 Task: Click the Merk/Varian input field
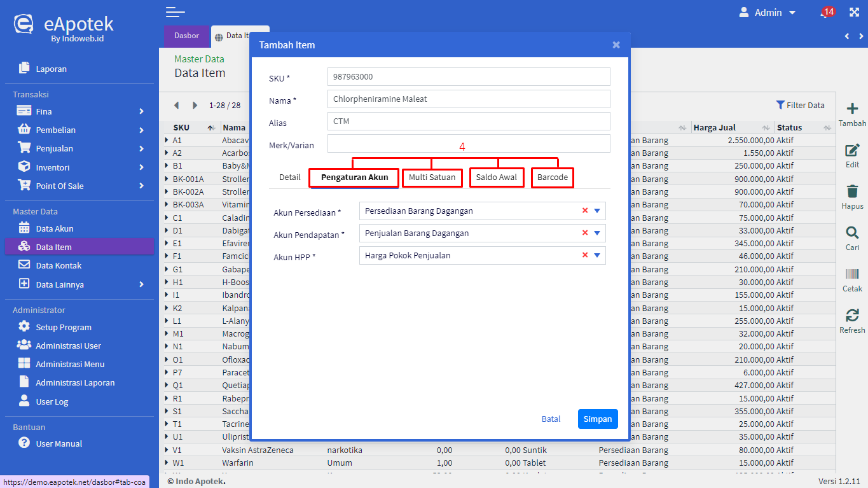tap(469, 143)
